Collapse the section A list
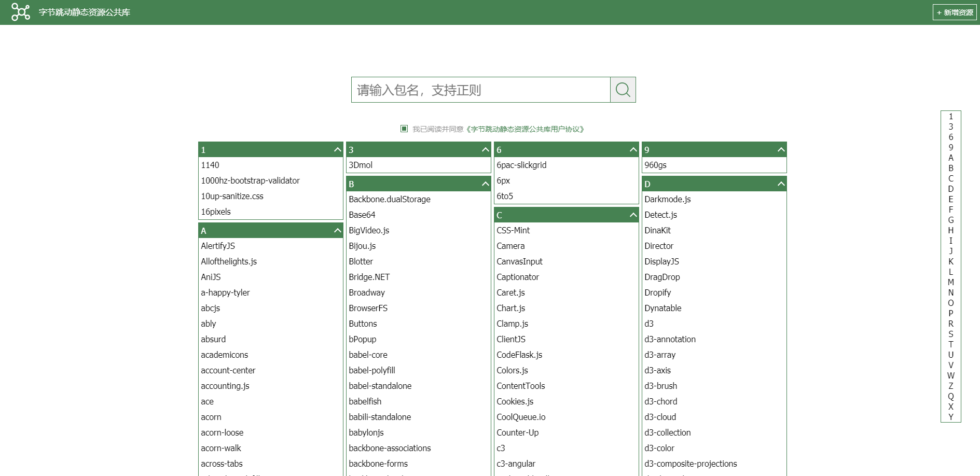This screenshot has height=476, width=980. point(337,230)
